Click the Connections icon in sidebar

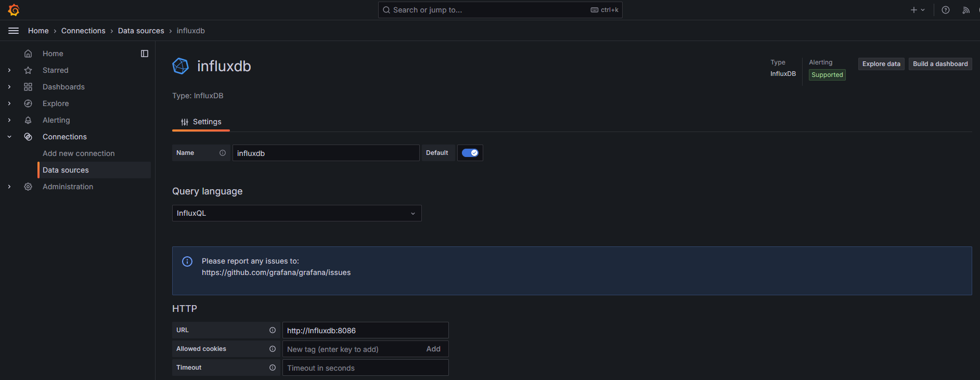pos(28,137)
